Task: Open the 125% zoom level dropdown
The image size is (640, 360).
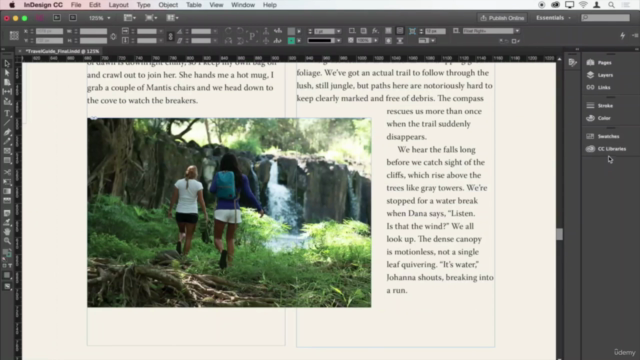Action: 99,18
